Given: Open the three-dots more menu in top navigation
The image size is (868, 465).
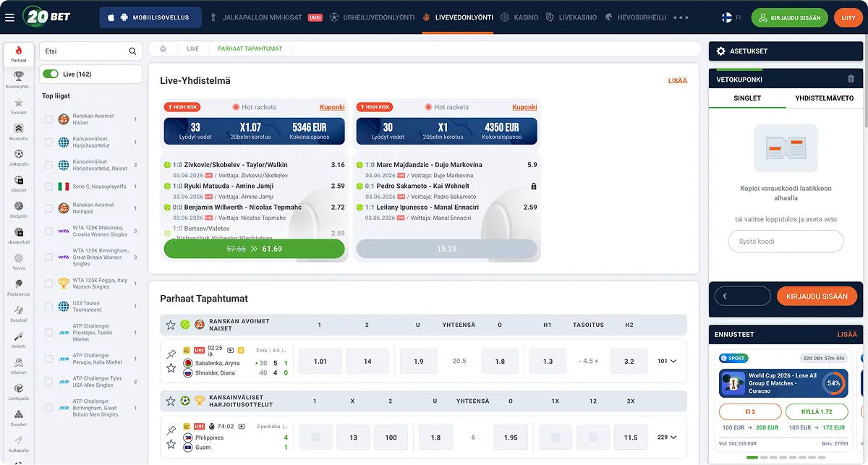Looking at the screenshot, I should point(680,17).
